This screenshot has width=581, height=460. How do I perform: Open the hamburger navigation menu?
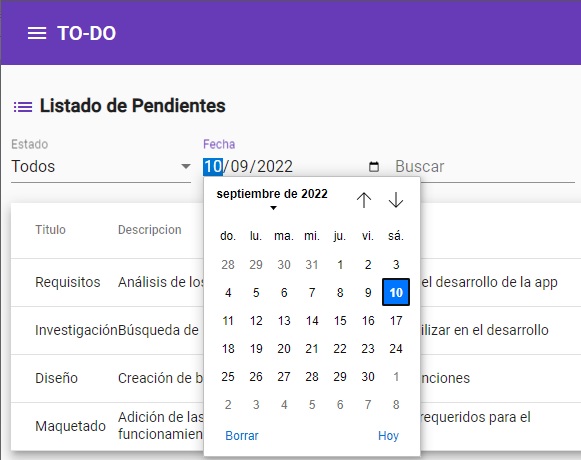click(37, 33)
